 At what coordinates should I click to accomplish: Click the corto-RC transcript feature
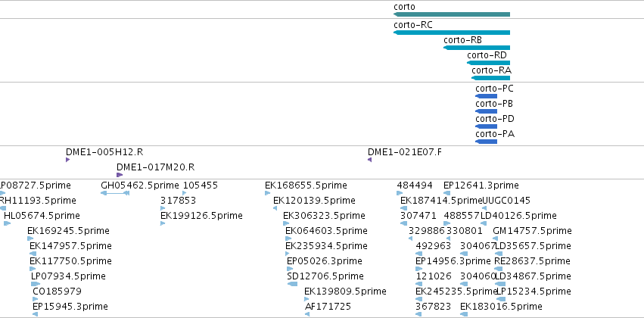pos(452,33)
